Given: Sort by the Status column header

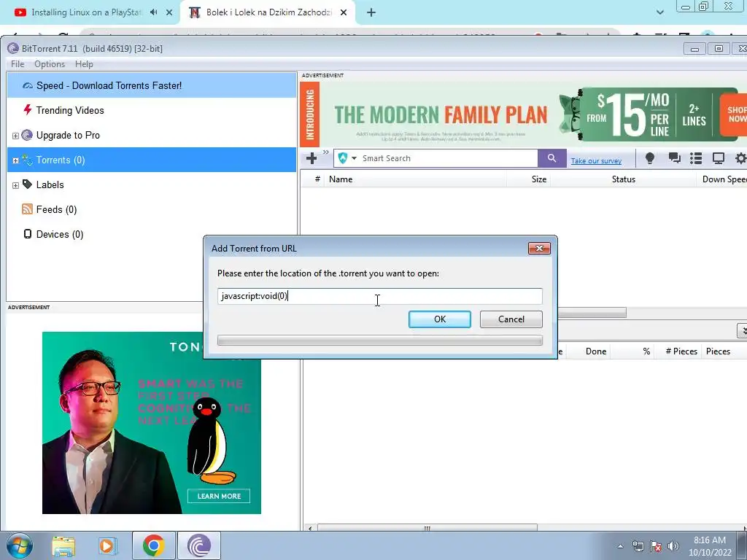Looking at the screenshot, I should 623,179.
